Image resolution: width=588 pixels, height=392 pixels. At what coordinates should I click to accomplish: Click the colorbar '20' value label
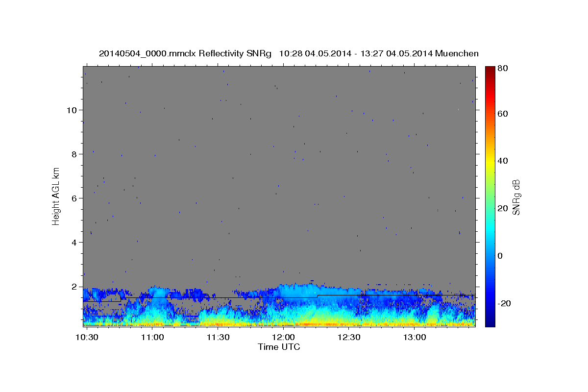pos(503,208)
